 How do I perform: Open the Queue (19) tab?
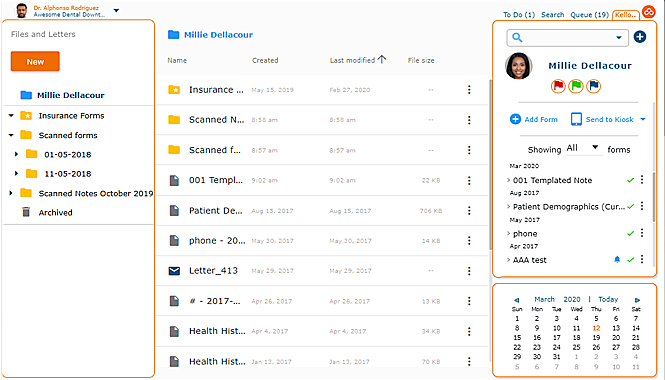click(590, 14)
